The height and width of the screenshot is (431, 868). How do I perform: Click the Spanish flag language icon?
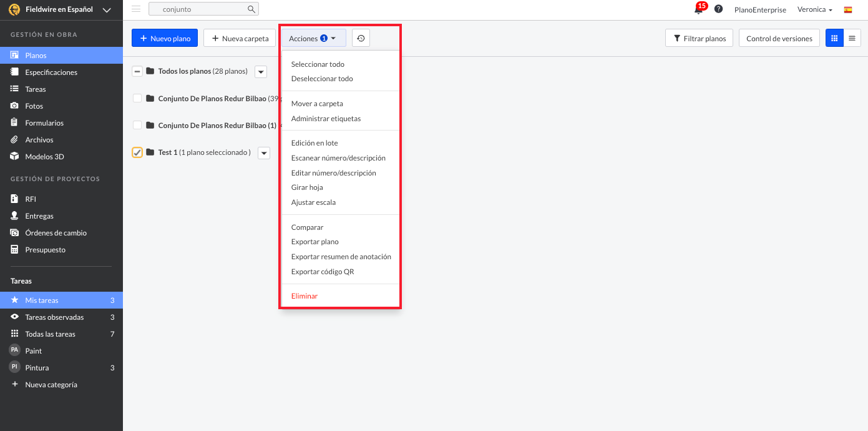[x=848, y=9]
